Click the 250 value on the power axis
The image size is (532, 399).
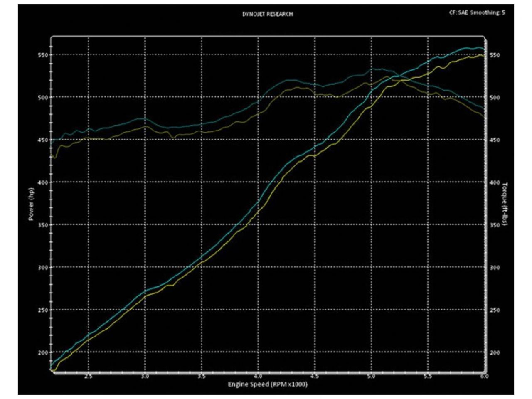click(44, 310)
